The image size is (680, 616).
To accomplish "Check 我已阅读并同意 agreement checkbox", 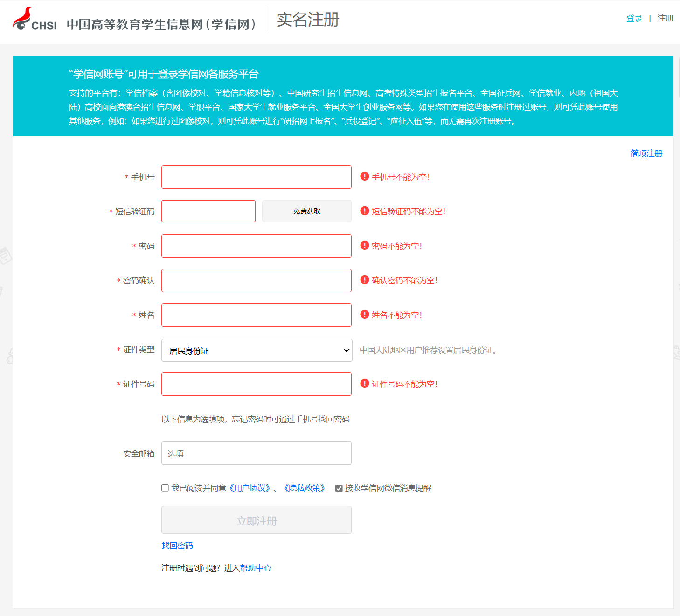I will coord(165,488).
